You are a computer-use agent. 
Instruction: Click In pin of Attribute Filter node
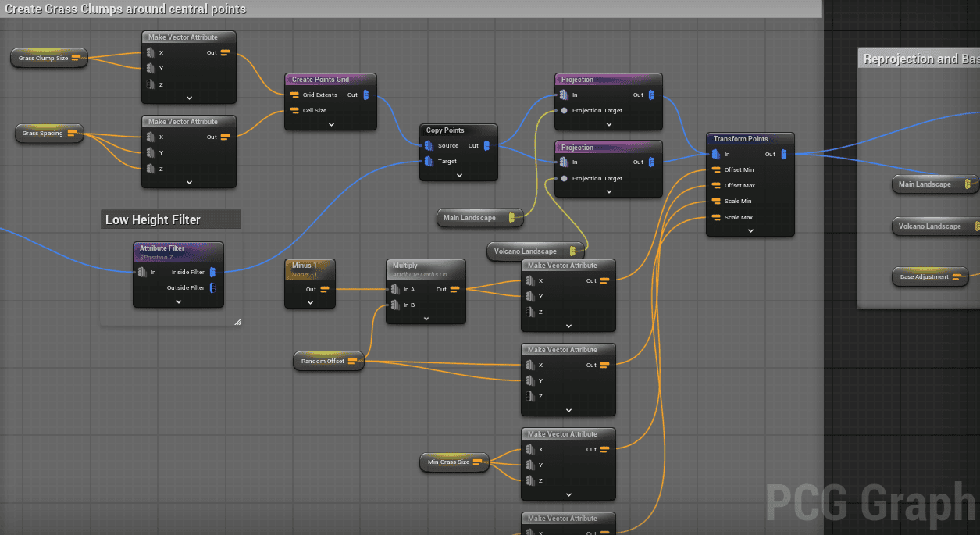point(142,273)
